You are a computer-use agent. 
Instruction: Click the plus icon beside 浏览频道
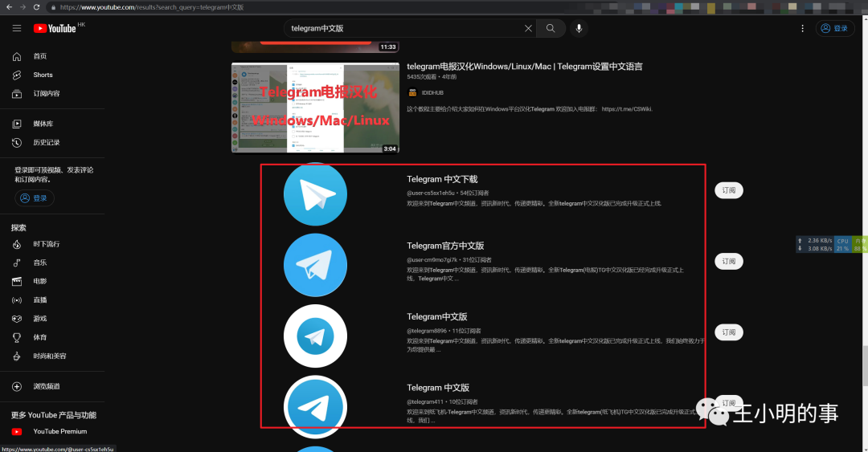[17, 386]
